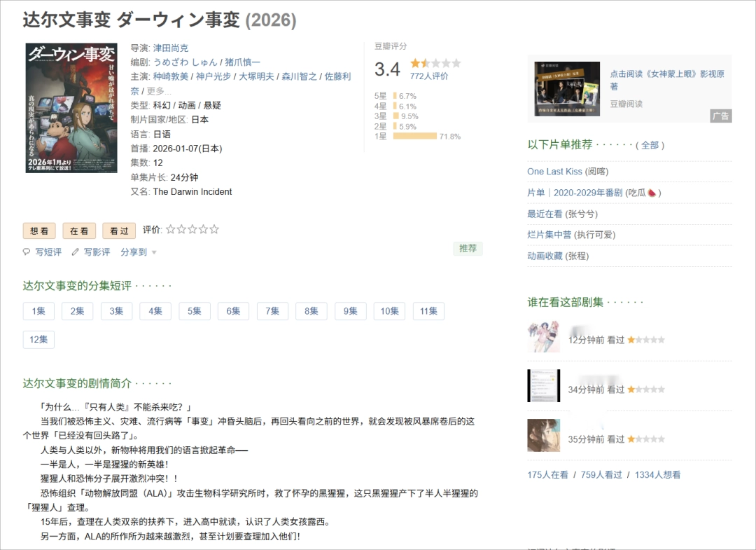Click the 写影评 pencil icon

tap(76, 252)
